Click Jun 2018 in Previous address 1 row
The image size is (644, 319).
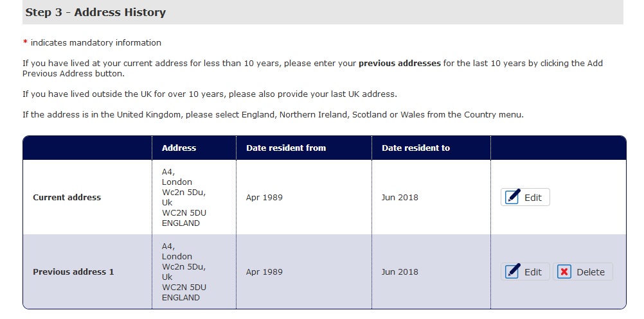[400, 272]
